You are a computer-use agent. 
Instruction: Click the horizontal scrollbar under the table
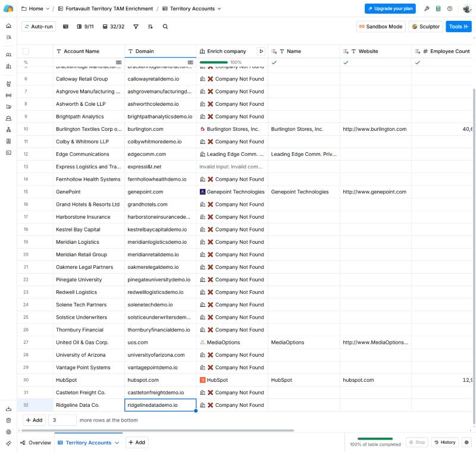tap(158, 431)
